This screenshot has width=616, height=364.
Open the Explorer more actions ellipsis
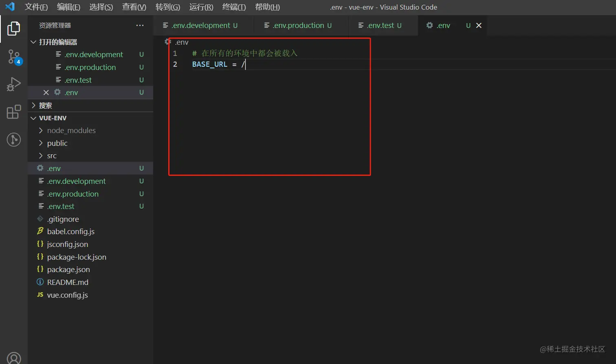coord(140,25)
